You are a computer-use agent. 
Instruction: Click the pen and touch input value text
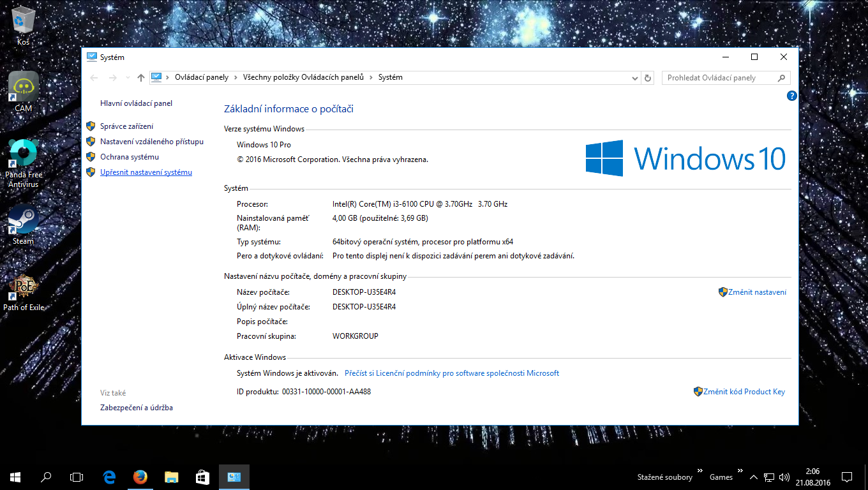453,256
